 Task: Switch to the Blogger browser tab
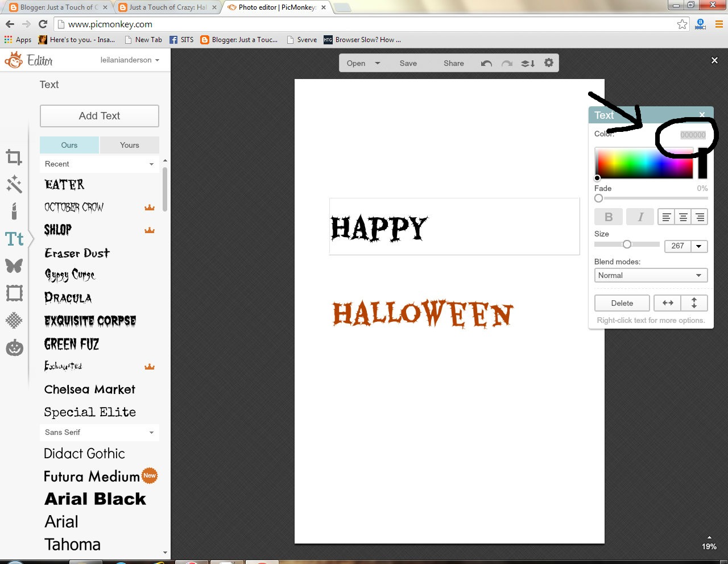click(x=58, y=7)
